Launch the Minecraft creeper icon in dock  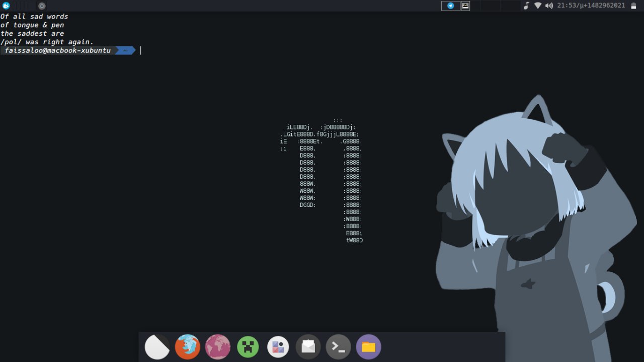pos(248,347)
